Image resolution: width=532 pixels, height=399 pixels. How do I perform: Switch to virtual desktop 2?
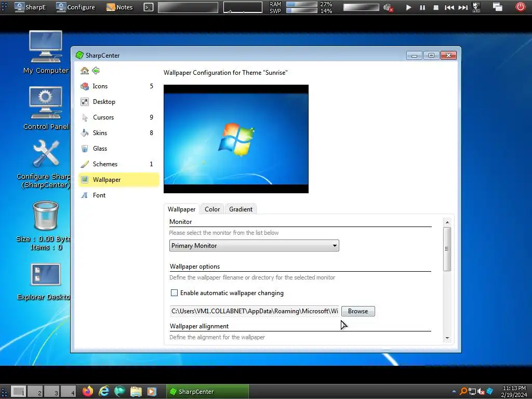[x=35, y=392]
